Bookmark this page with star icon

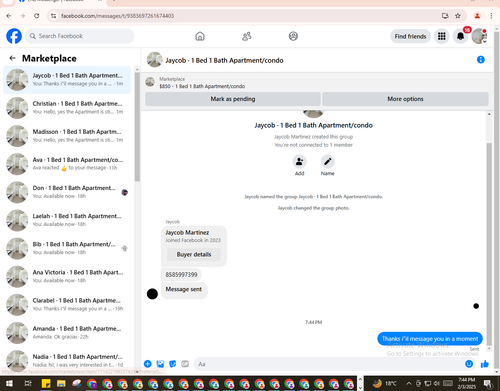pyautogui.click(x=458, y=16)
